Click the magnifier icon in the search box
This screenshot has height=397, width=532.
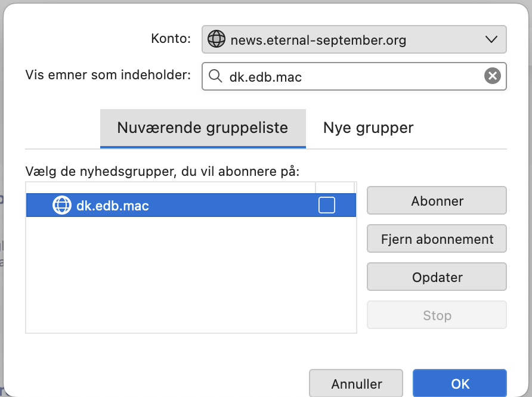(215, 76)
